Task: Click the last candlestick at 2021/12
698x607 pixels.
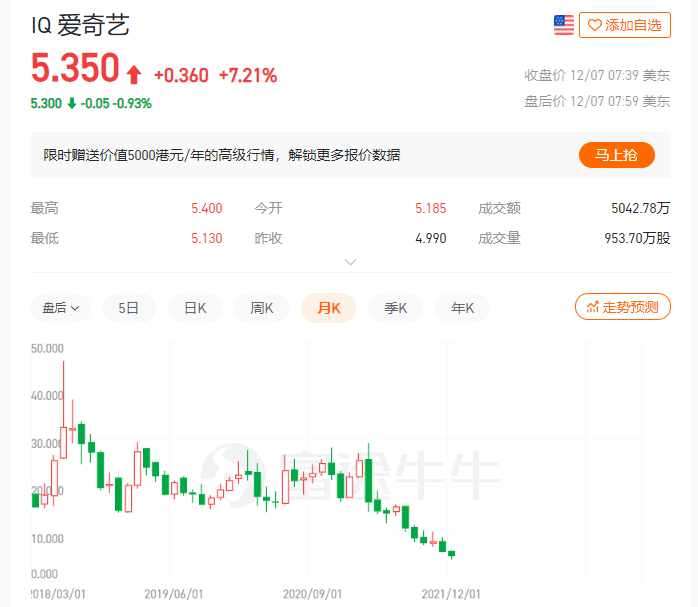Action: [451, 554]
